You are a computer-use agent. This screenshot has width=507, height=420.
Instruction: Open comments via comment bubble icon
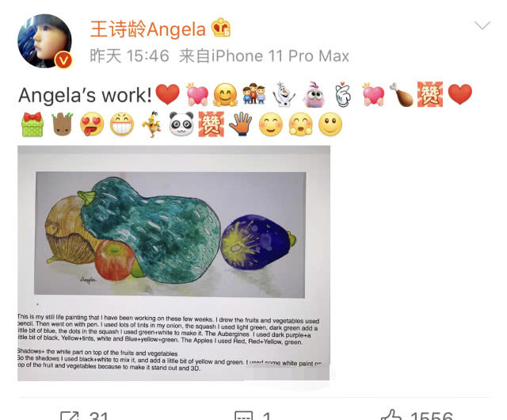pos(243,415)
